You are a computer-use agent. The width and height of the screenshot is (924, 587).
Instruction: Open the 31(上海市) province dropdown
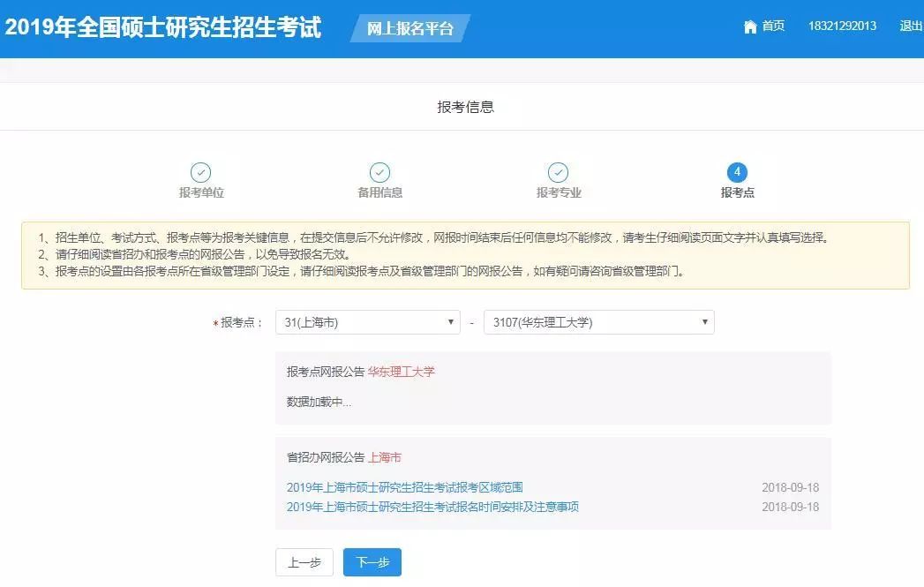pyautogui.click(x=367, y=323)
